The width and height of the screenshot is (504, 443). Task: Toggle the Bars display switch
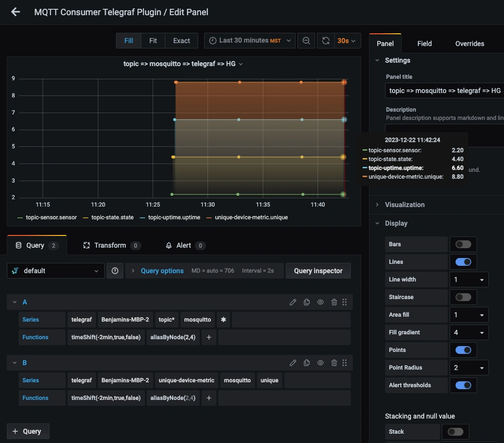[463, 244]
